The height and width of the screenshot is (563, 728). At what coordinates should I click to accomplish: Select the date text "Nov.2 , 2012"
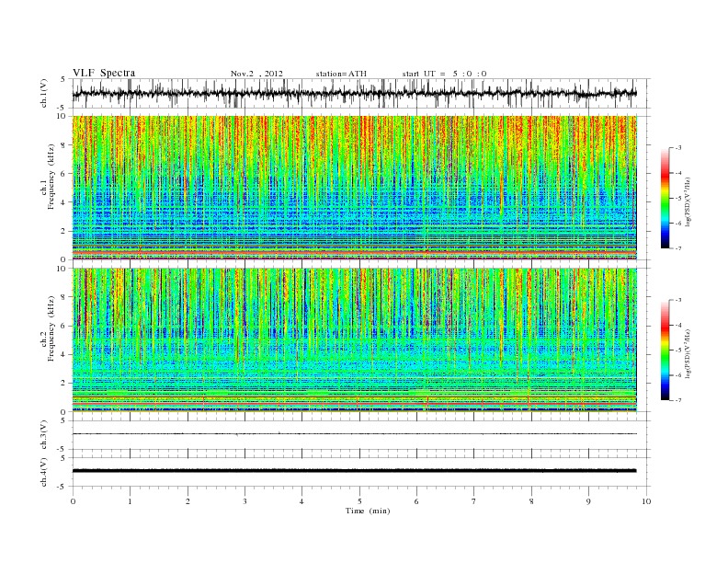click(256, 74)
